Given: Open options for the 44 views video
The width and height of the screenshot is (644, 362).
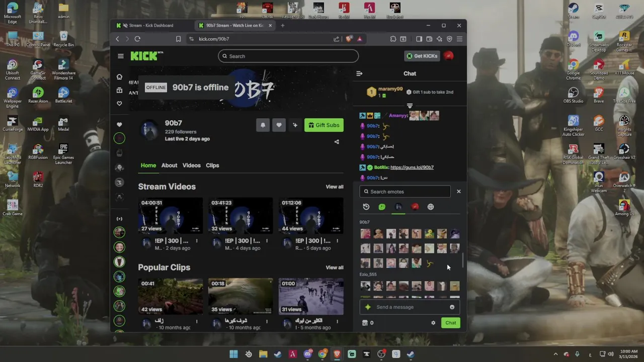Looking at the screenshot, I should [337, 241].
